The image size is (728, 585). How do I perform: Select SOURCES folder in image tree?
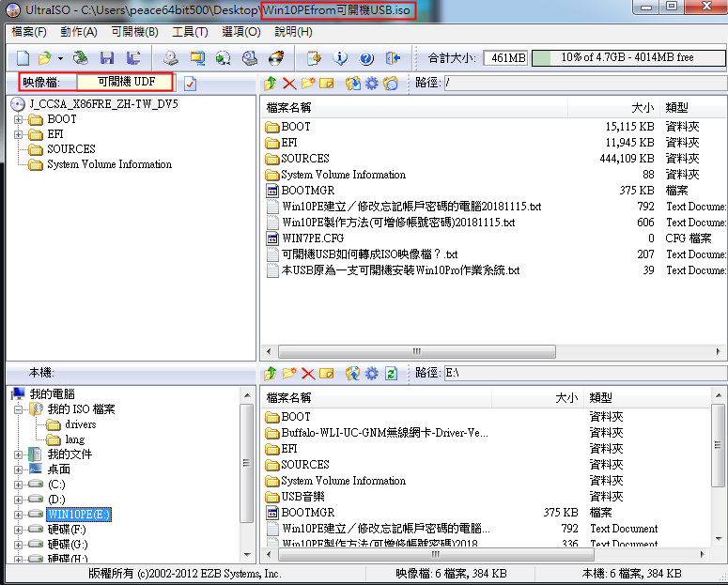71,149
